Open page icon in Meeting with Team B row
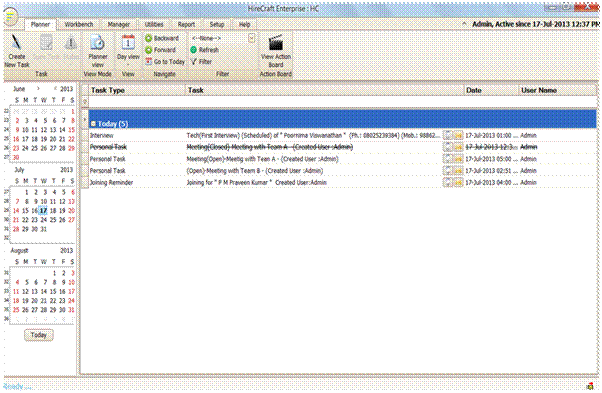 [448, 170]
